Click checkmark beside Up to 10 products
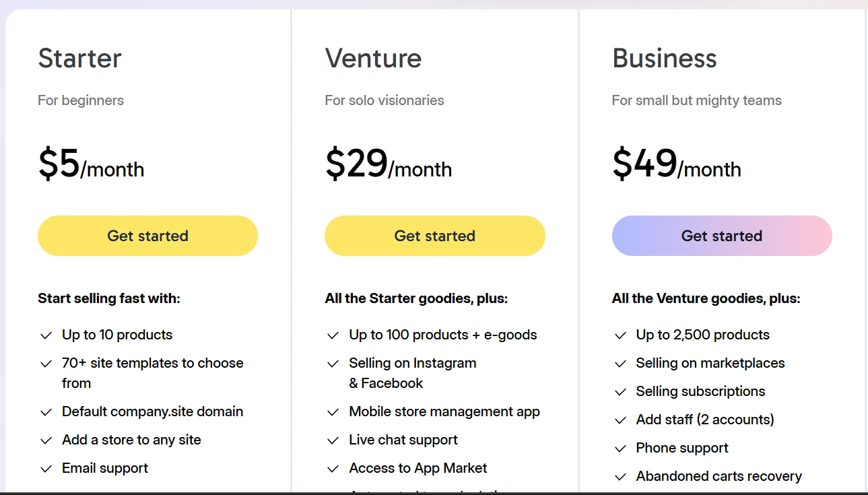Screen dimensions: 868x495 click(x=46, y=335)
